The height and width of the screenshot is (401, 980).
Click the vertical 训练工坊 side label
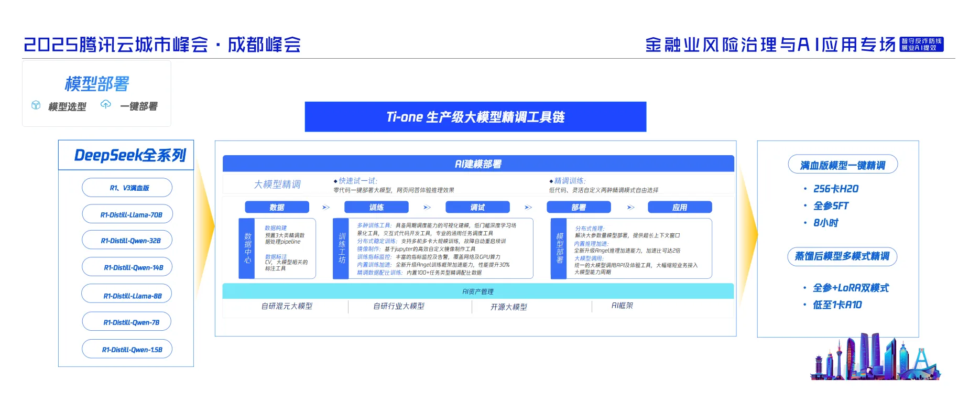coord(341,248)
